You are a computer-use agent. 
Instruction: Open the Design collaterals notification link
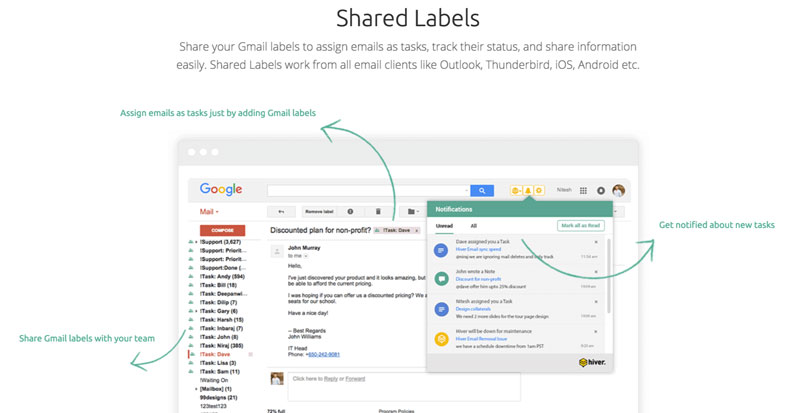pos(473,309)
